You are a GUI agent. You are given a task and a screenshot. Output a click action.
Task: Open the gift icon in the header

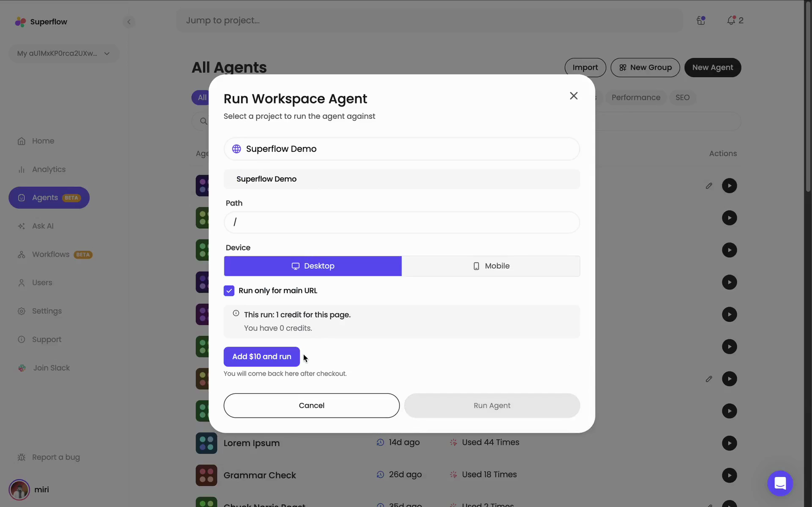click(x=701, y=20)
